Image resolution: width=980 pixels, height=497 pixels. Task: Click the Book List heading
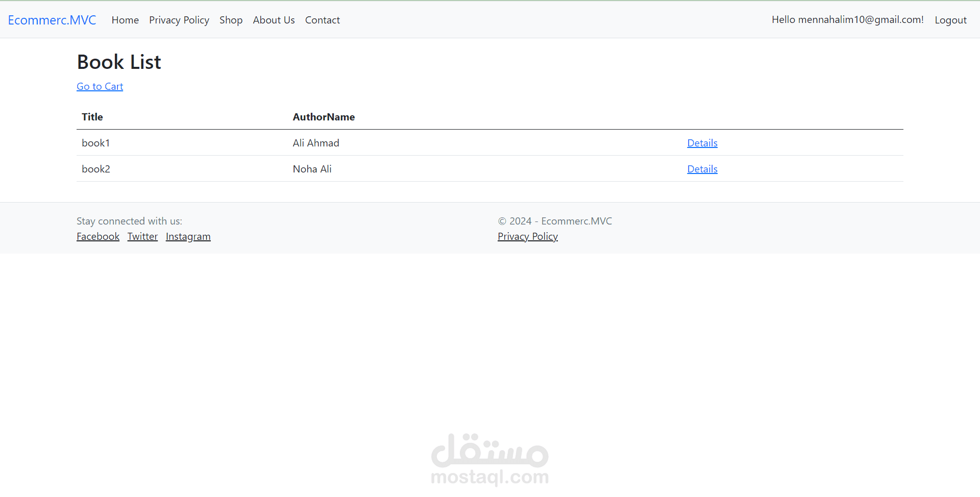[119, 62]
